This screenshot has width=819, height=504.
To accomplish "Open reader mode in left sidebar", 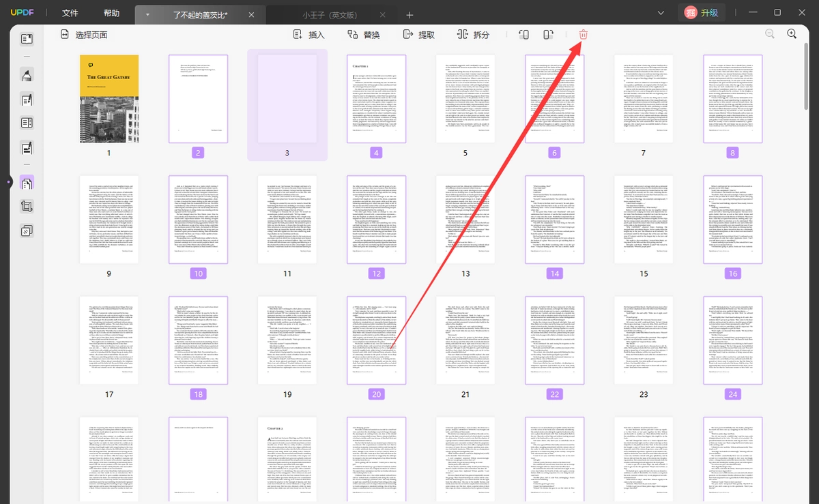I will (27, 39).
